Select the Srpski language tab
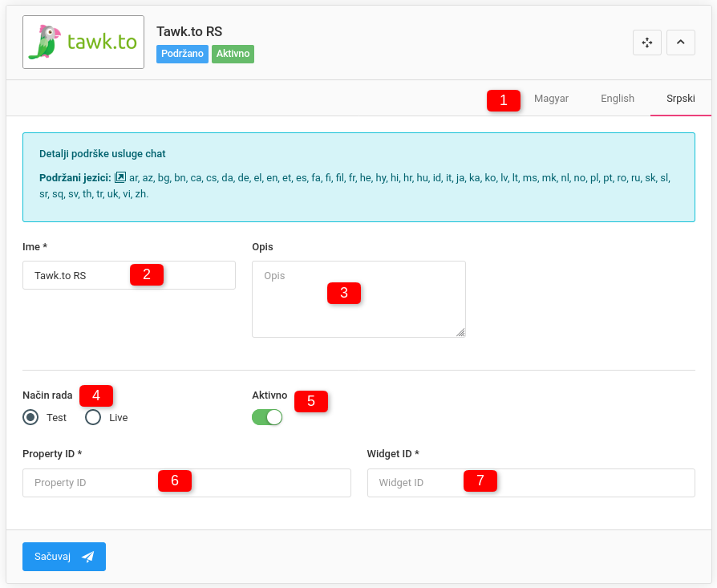Viewport: 717px width, 588px height. (680, 99)
